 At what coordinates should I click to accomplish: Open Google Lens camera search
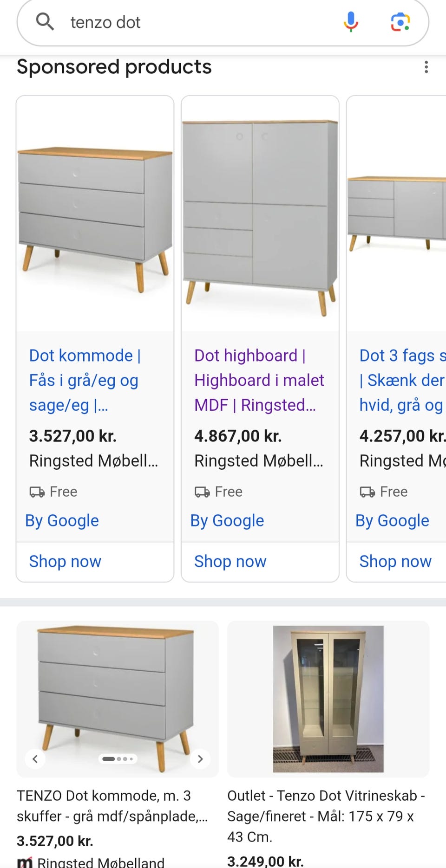coord(400,22)
